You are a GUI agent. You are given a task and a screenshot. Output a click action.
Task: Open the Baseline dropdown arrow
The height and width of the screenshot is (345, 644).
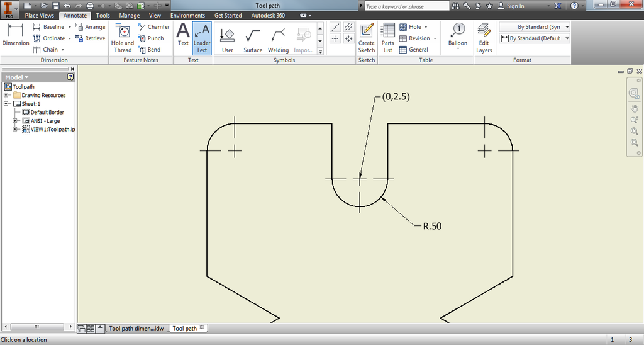coord(69,27)
